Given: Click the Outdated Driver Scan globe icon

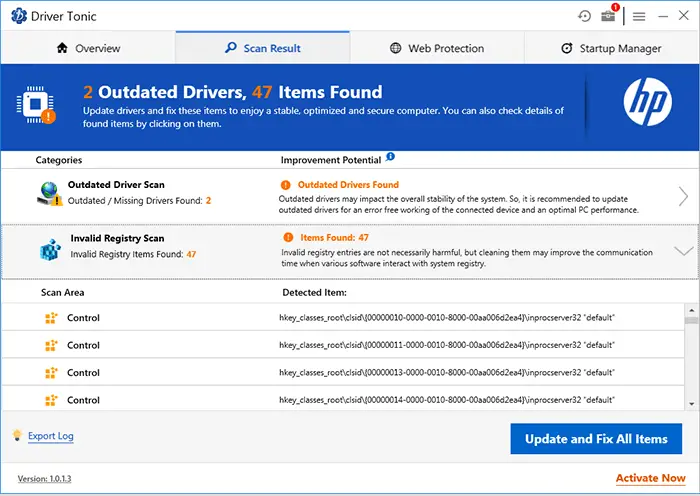Looking at the screenshot, I should [49, 193].
